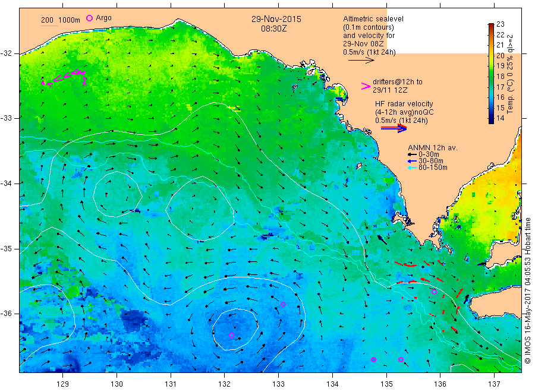Viewport: 535px width, 392px height.
Task: Click the '-32' latitude axis label
Action: 7,53
